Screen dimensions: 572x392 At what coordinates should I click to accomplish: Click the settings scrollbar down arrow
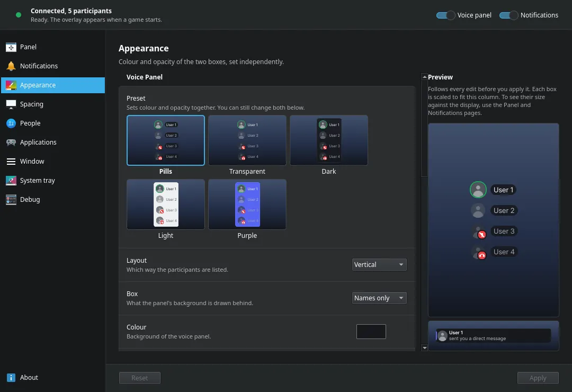pos(424,348)
